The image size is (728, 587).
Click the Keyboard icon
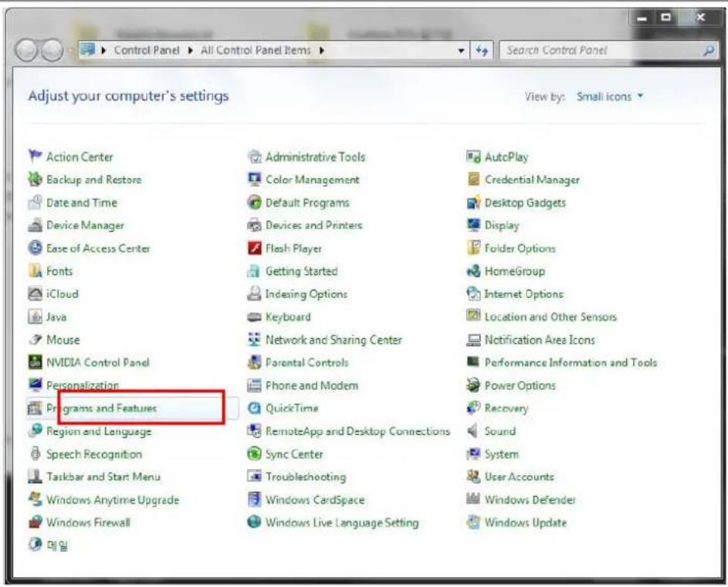point(254,317)
